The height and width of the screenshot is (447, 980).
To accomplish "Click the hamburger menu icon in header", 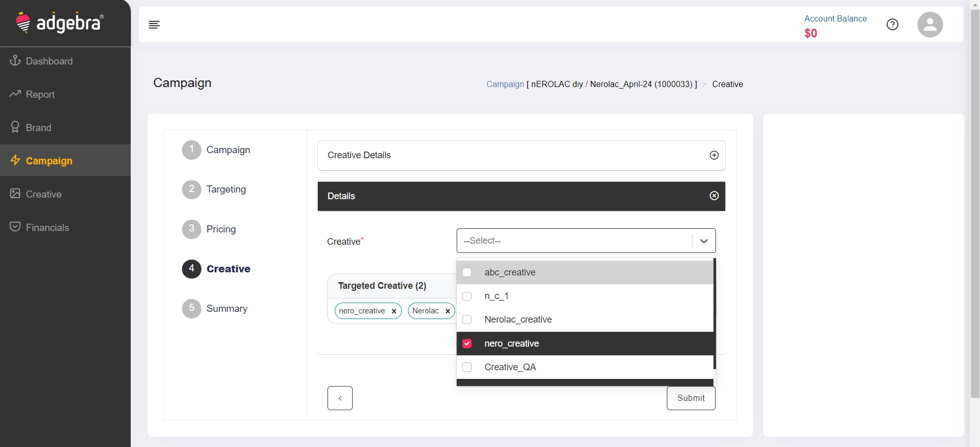I will pos(154,25).
